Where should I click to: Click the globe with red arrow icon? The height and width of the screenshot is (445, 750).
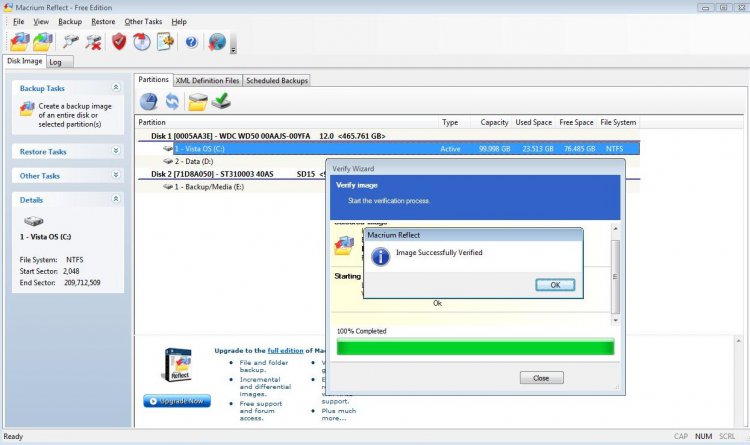[217, 42]
